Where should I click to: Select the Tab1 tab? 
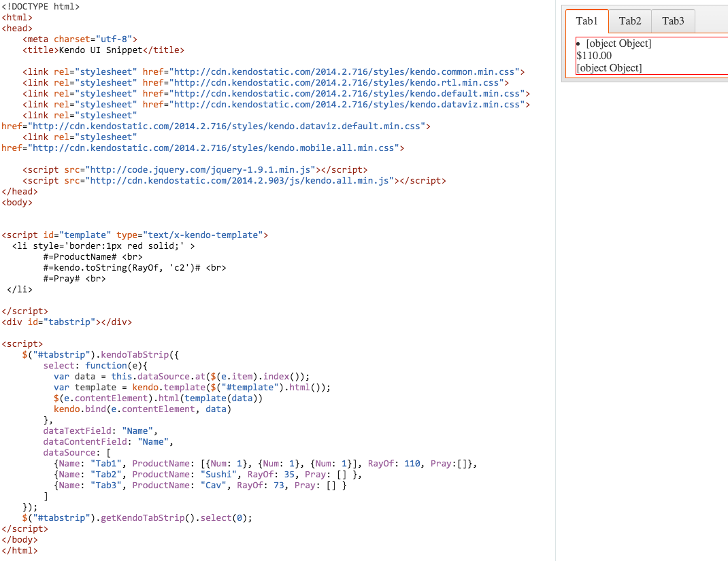587,21
